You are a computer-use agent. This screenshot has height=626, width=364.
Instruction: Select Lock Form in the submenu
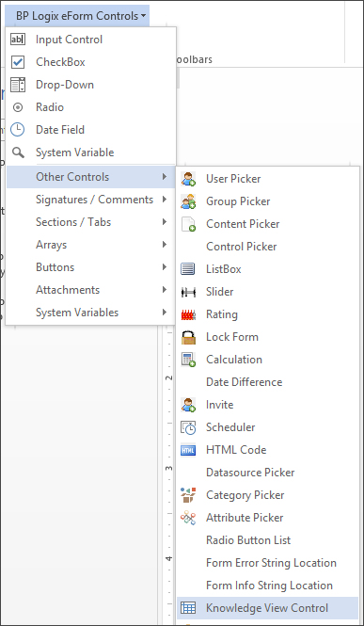[x=267, y=337]
